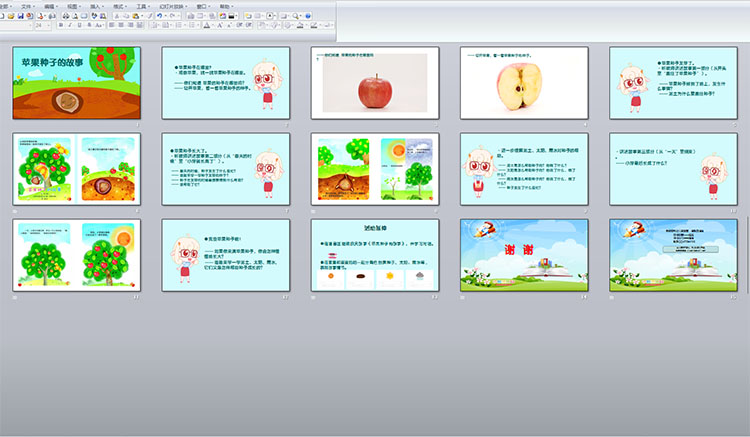The height and width of the screenshot is (437, 750).
Task: Click the Print icon in the toolbar
Action: [x=66, y=16]
